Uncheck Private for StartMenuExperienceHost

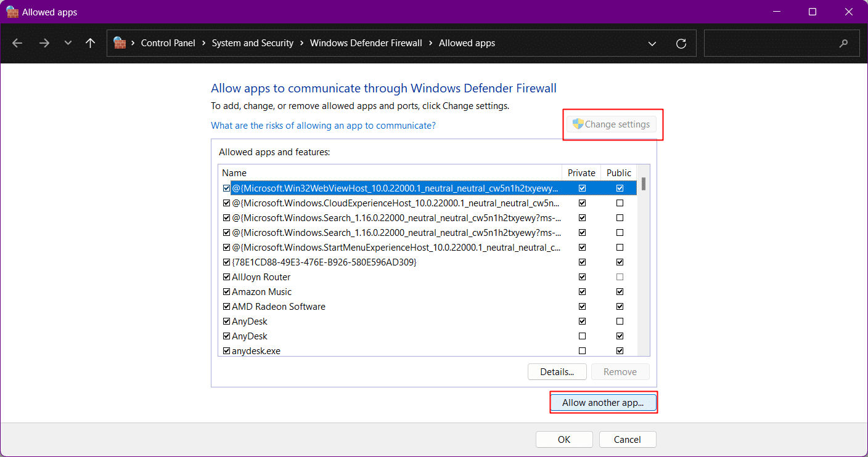click(582, 248)
